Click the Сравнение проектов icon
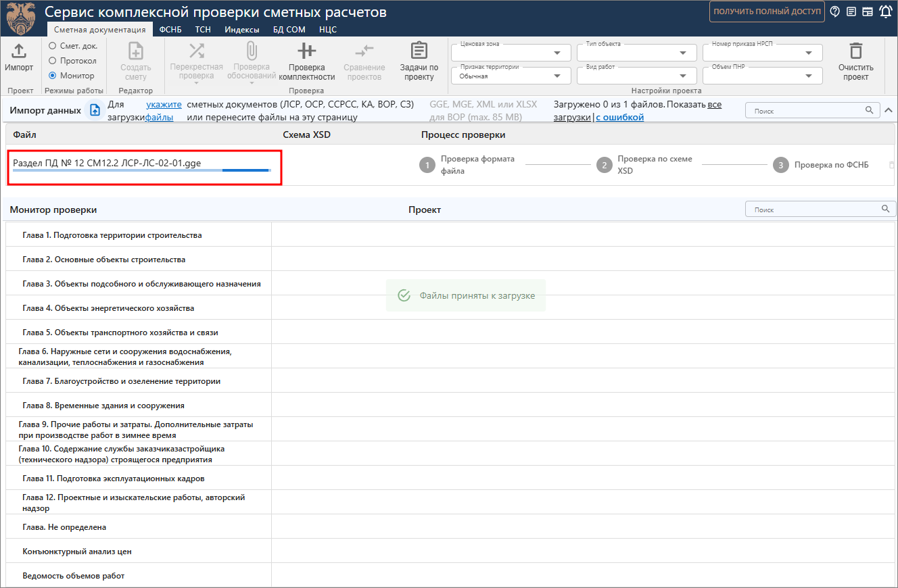The image size is (898, 588). click(x=364, y=51)
